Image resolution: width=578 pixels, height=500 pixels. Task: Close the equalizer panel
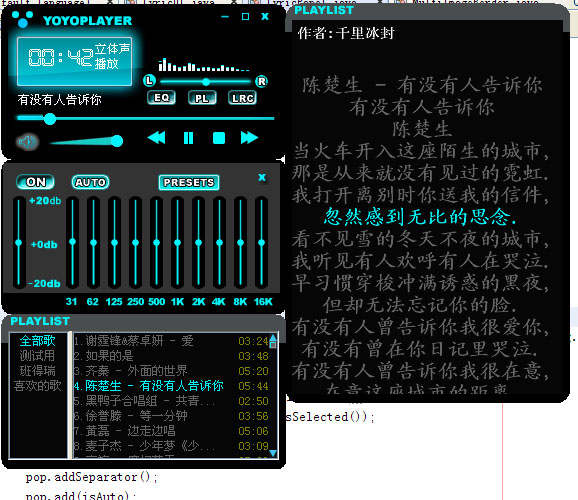(x=262, y=177)
